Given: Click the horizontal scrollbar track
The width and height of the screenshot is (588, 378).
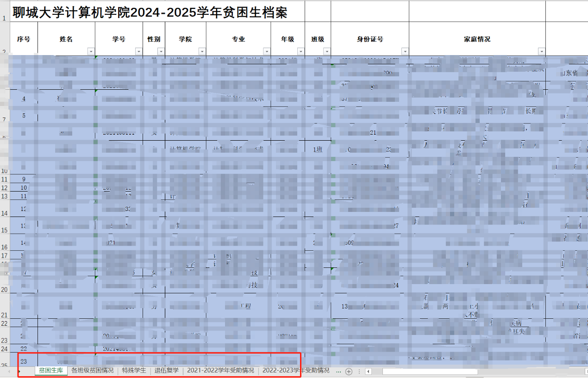Looking at the screenshot, I should [x=532, y=371].
